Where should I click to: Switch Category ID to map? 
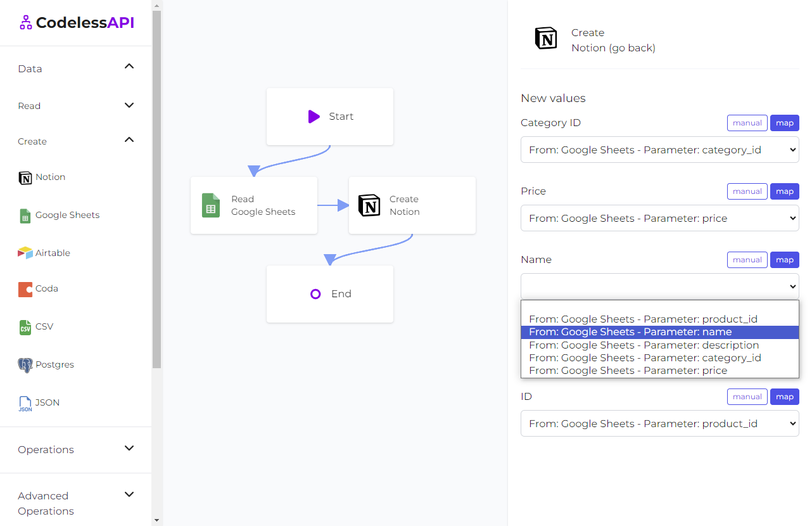pos(785,123)
